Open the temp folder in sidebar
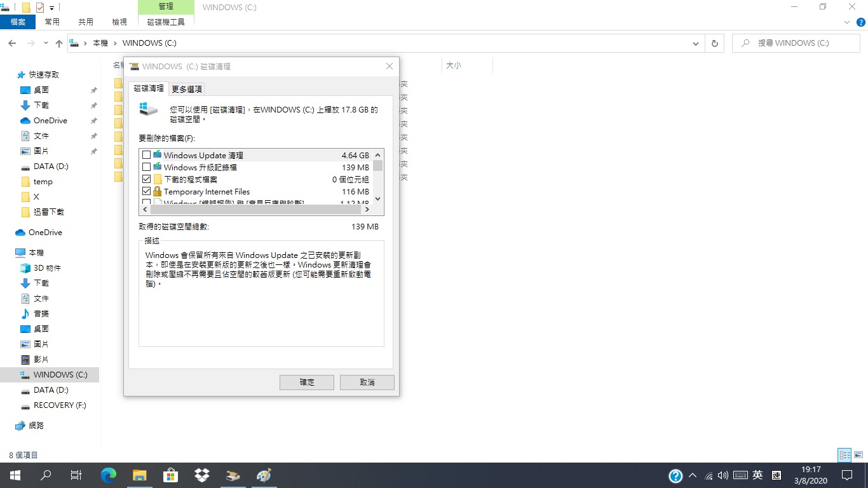This screenshot has width=868, height=488. [43, 181]
